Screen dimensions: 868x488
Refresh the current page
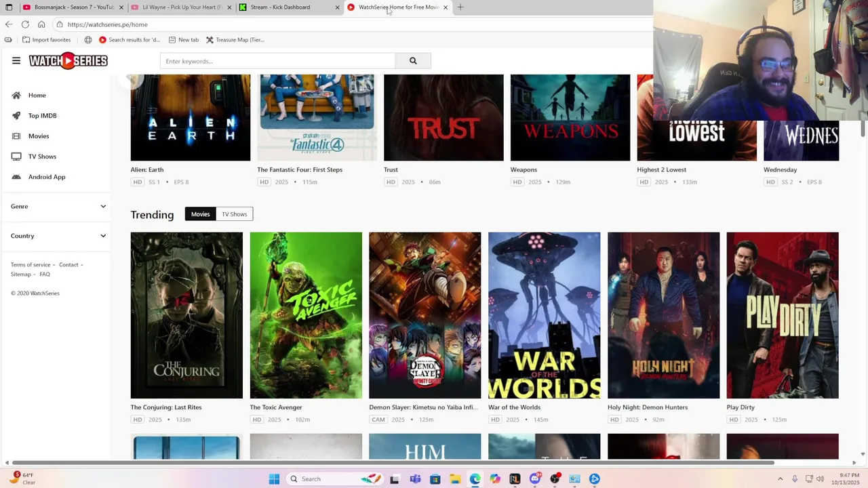pyautogui.click(x=25, y=24)
